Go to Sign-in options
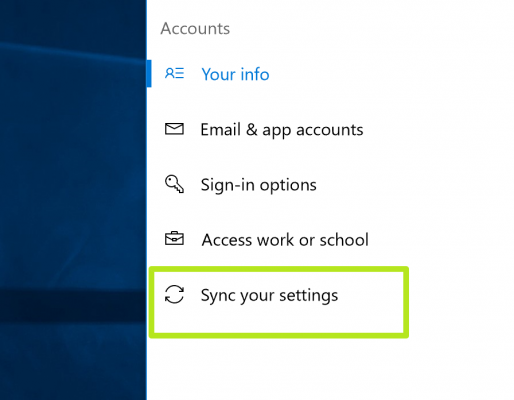This screenshot has width=514, height=400. tap(259, 185)
